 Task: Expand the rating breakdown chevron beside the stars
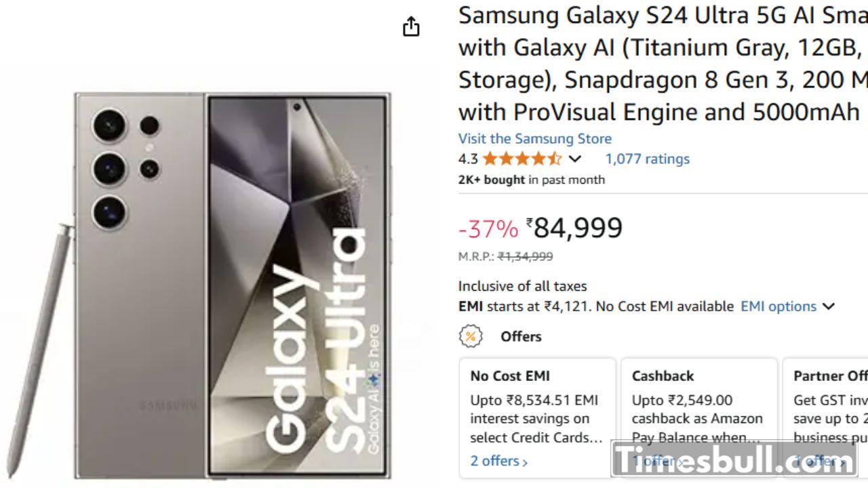575,159
